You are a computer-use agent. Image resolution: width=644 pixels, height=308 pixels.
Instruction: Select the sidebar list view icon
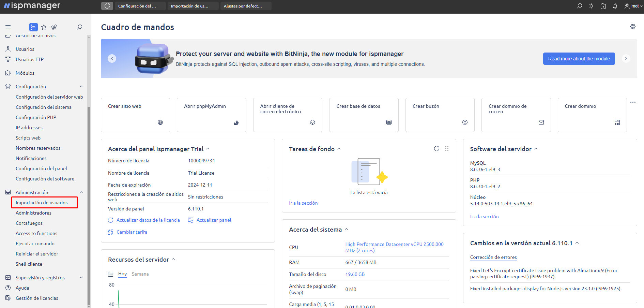33,27
